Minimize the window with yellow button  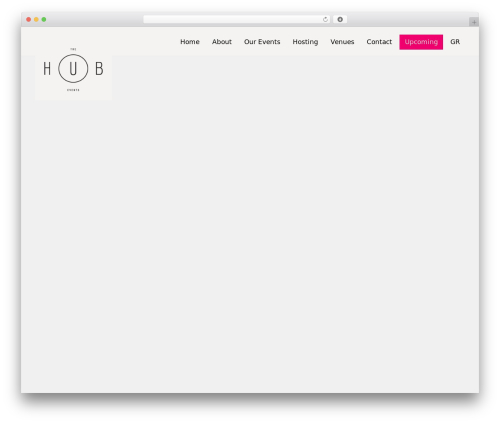point(36,19)
